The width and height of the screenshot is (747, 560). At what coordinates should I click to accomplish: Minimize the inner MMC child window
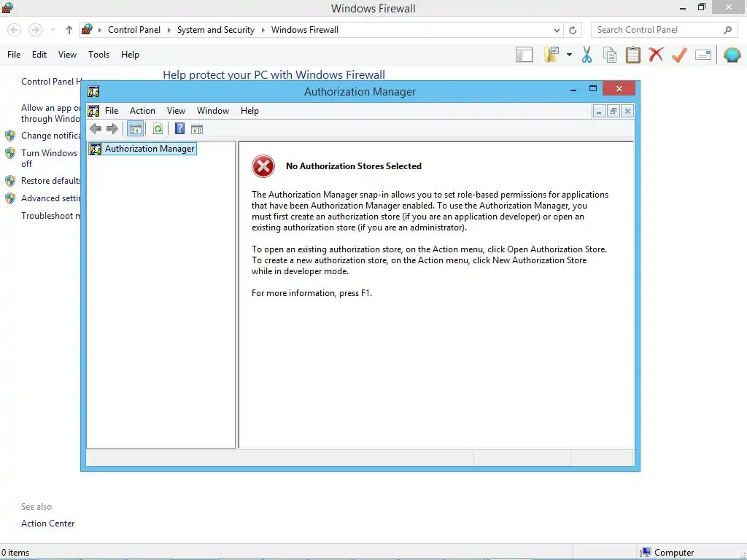tap(599, 111)
